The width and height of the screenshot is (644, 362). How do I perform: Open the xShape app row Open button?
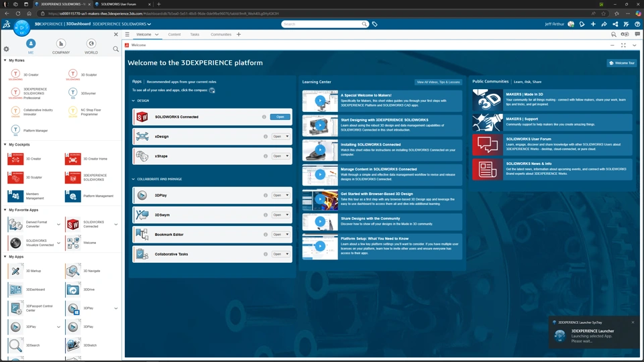(277, 156)
